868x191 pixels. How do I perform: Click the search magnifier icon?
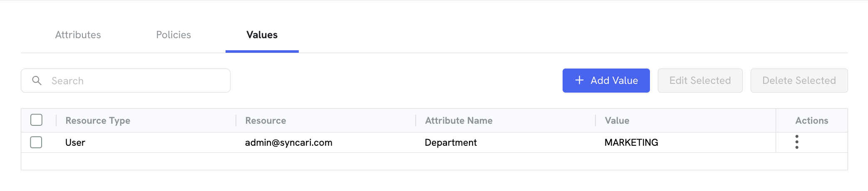(37, 81)
